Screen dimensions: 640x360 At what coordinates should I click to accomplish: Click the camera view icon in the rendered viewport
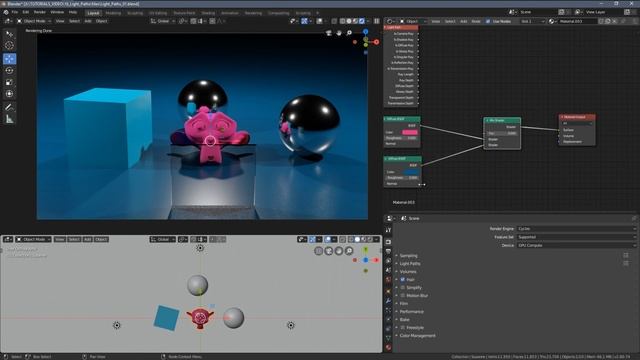pos(329,33)
